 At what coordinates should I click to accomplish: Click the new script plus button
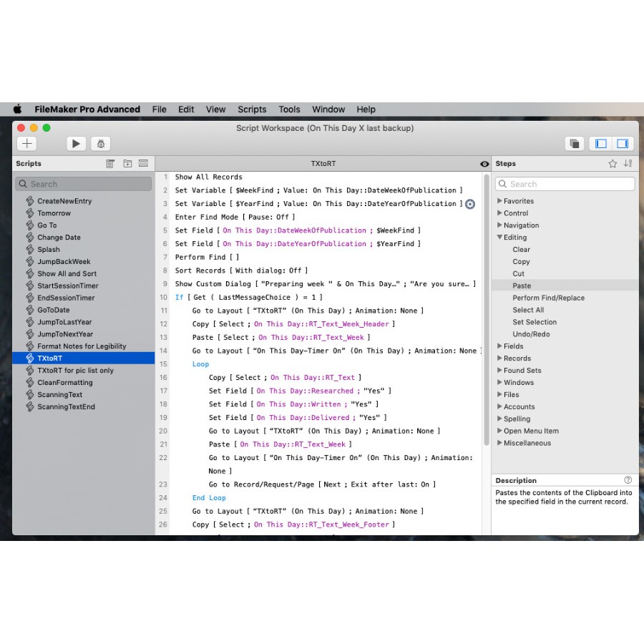[x=27, y=144]
